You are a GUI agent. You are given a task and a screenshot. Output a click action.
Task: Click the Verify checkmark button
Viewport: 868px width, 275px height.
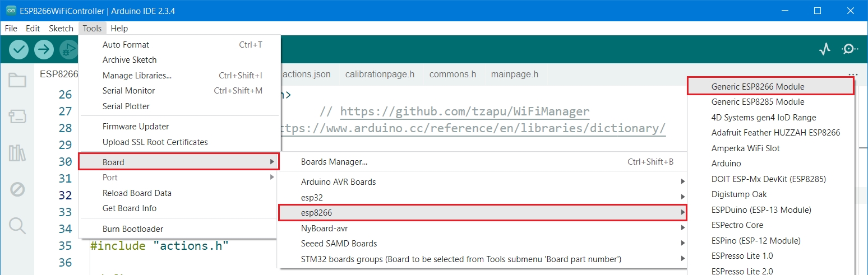19,49
